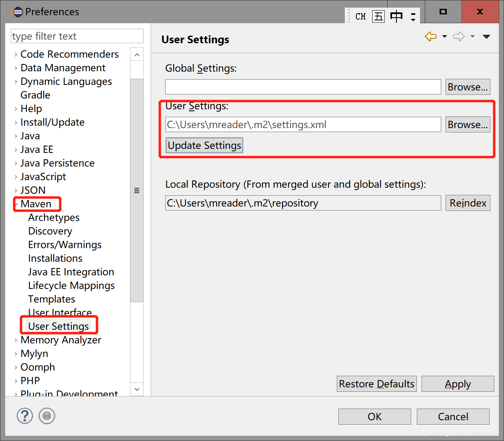Select JSON preferences

33,190
